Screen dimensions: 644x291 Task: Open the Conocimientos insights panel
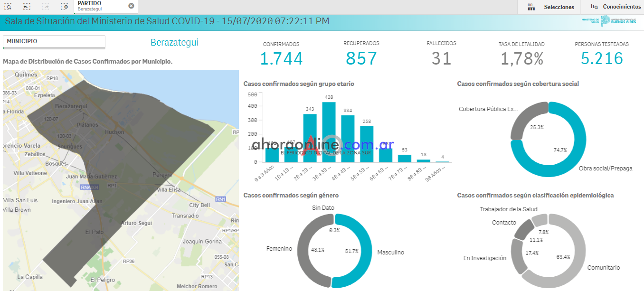click(616, 7)
